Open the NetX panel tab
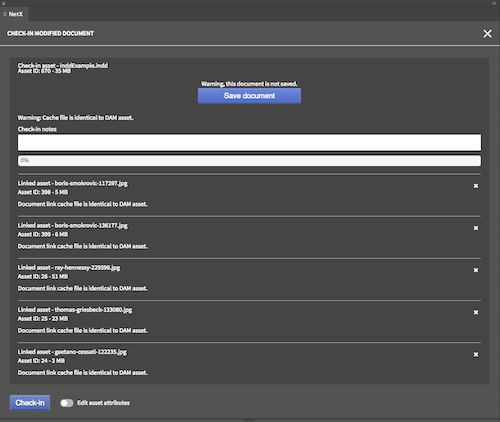This screenshot has height=422, width=500. click(14, 14)
